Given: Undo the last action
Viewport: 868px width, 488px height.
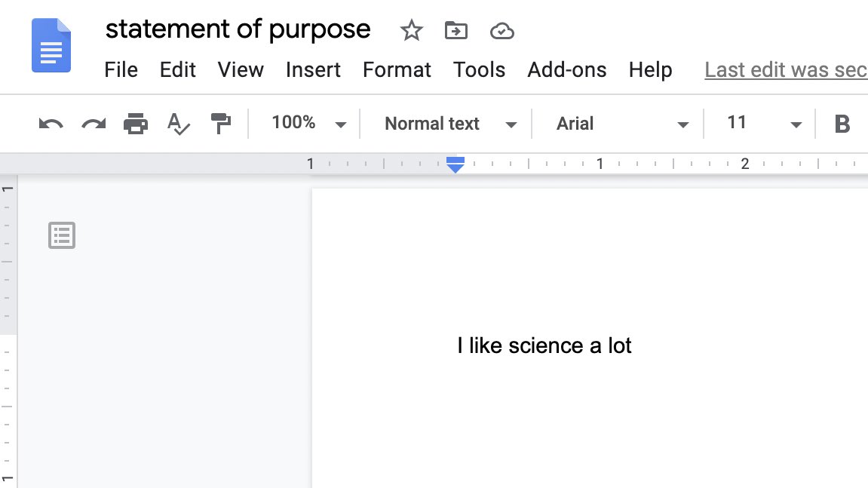Looking at the screenshot, I should pyautogui.click(x=51, y=124).
